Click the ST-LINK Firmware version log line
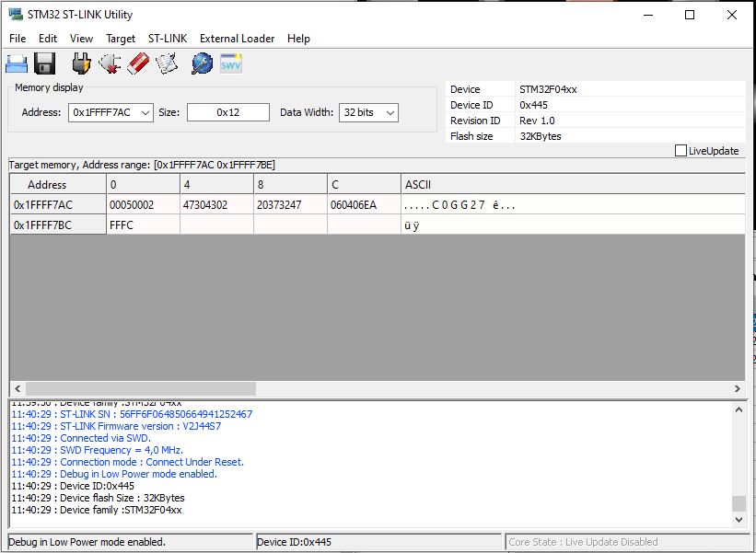The width and height of the screenshot is (756, 553). 116,426
